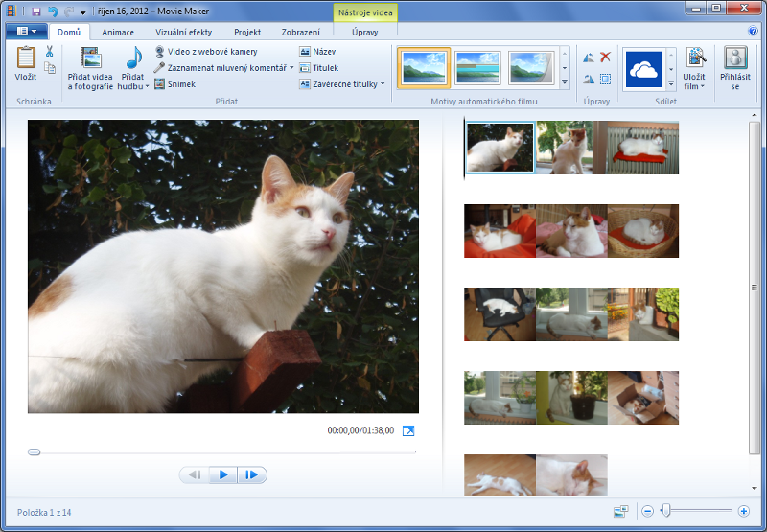Expand the Přidat hudbu dropdown
Image resolution: width=767 pixels, height=532 pixels.
point(147,86)
